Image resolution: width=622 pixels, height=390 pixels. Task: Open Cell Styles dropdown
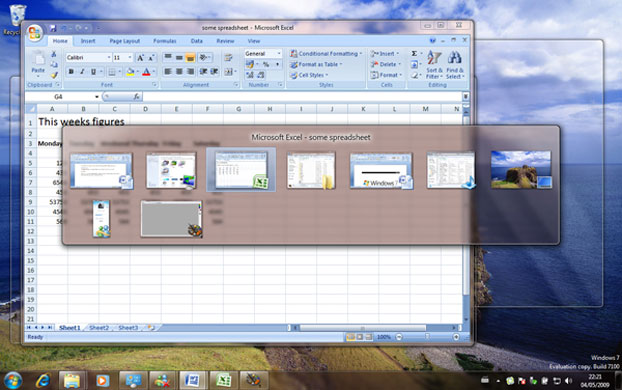[309, 75]
